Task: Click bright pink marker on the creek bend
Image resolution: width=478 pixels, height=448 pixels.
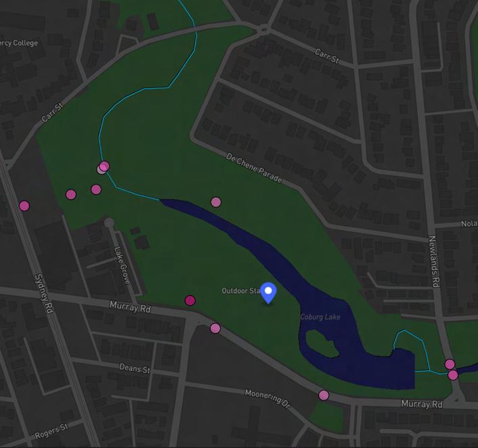Action: [x=104, y=166]
